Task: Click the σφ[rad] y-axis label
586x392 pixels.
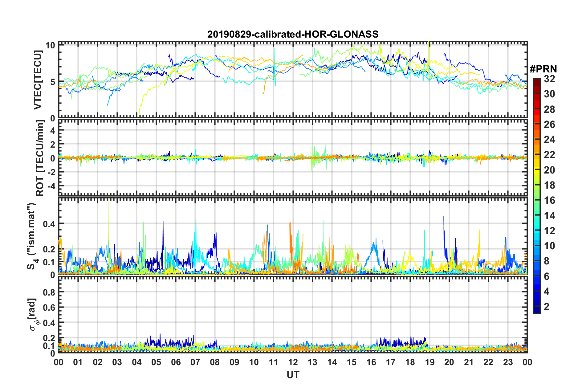Action: (x=33, y=315)
